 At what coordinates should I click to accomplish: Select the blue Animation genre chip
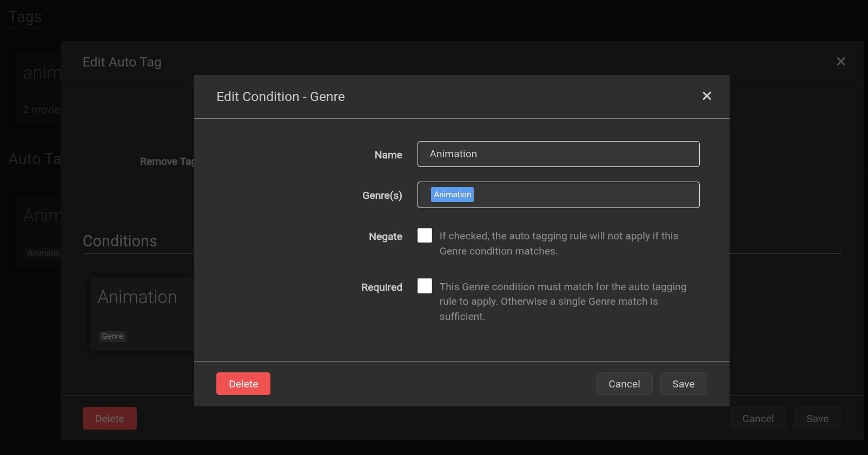coord(452,195)
